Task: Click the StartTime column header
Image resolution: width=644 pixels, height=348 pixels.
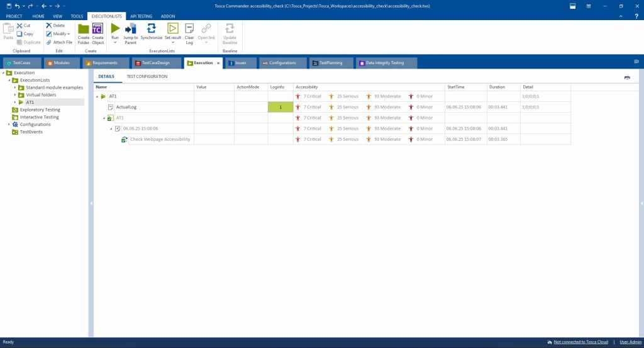Action: pyautogui.click(x=466, y=87)
